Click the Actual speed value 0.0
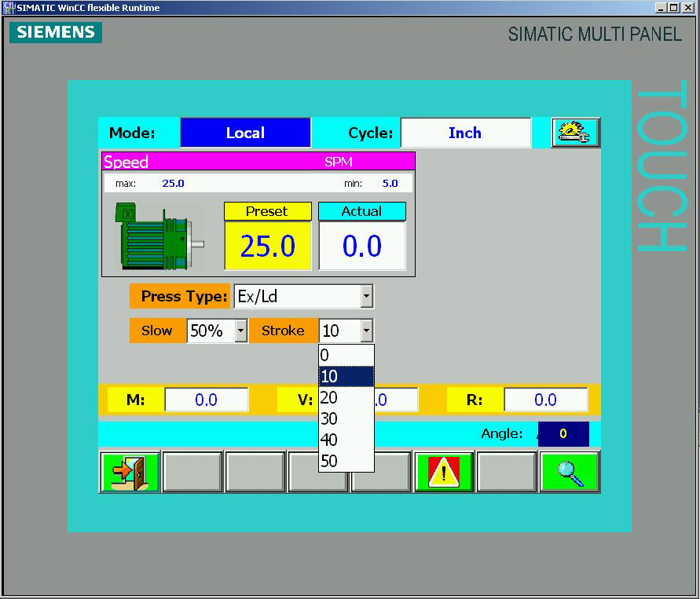 pyautogui.click(x=362, y=246)
